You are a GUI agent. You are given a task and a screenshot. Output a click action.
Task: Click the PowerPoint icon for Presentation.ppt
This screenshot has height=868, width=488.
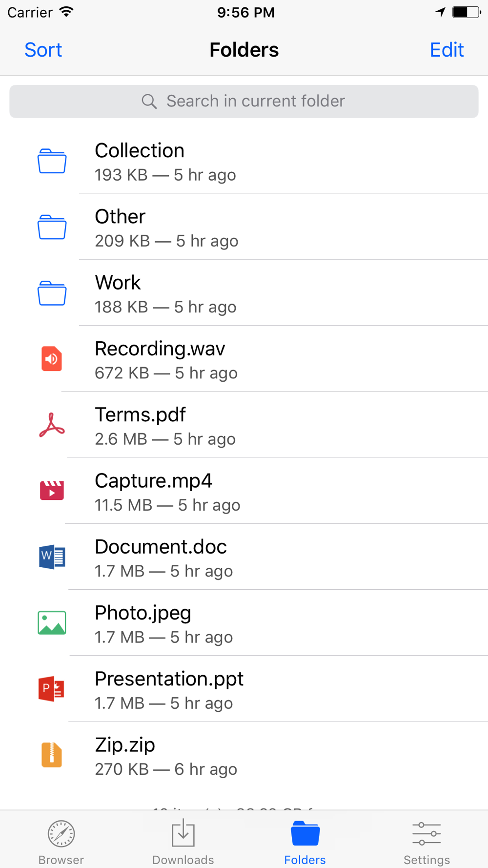[52, 689]
